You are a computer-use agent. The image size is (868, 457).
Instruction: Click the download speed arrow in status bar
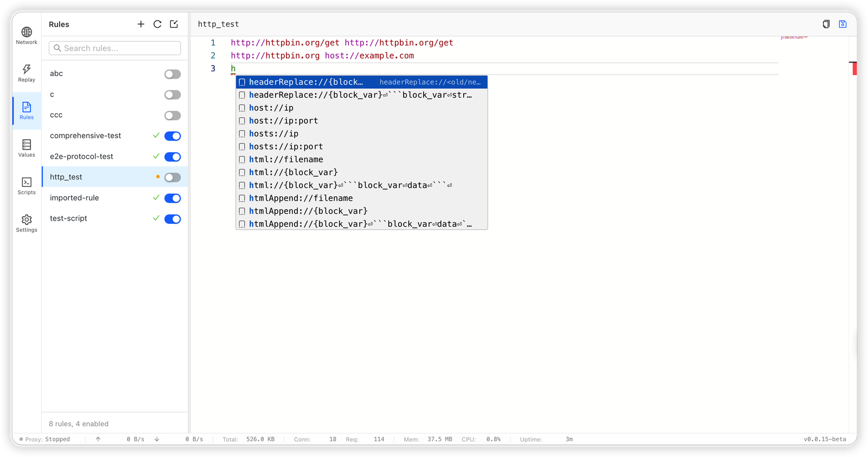[157, 439]
